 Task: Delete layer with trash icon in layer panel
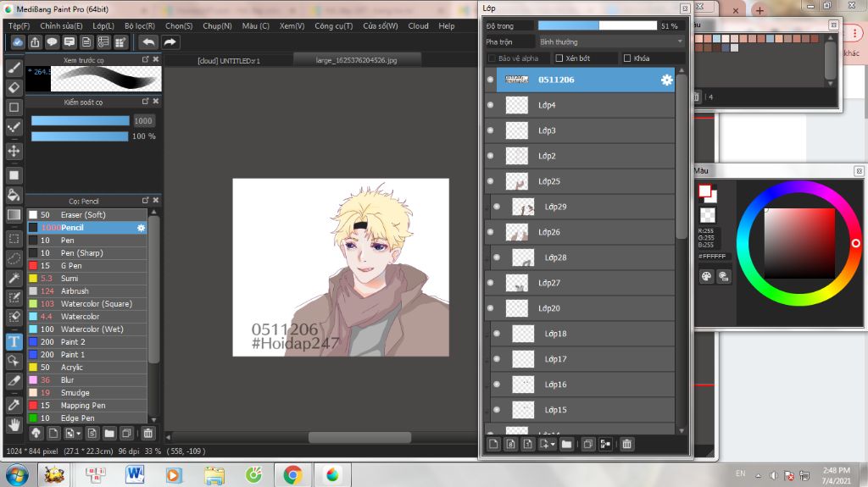click(x=626, y=444)
